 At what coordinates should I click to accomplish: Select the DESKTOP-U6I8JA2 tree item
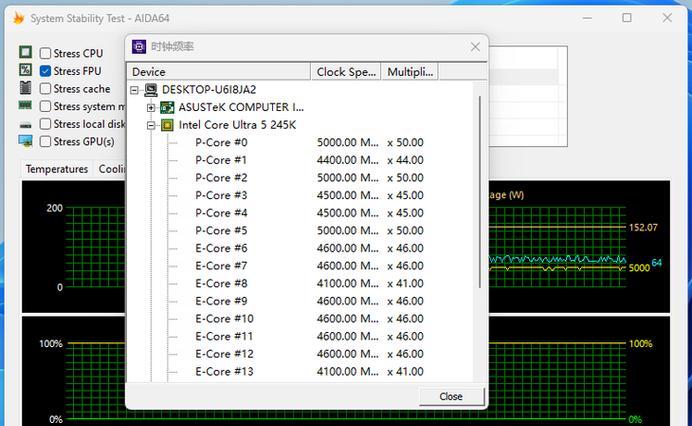click(x=209, y=90)
